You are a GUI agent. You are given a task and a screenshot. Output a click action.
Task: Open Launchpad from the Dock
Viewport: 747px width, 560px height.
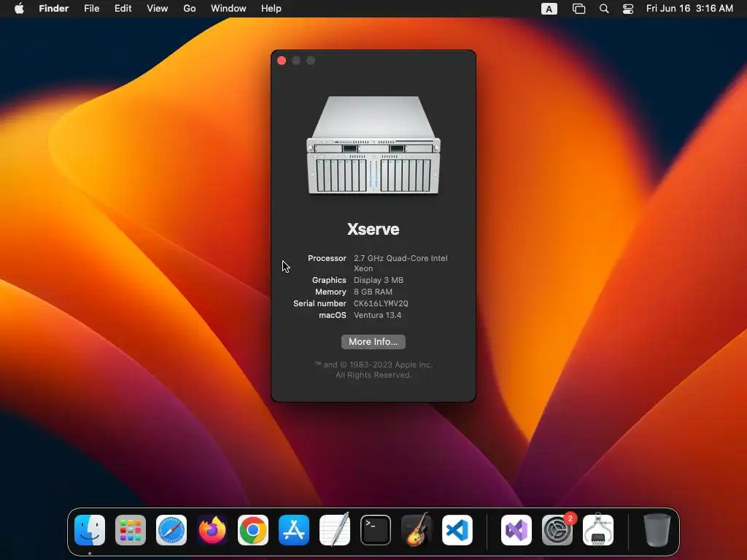(x=131, y=530)
